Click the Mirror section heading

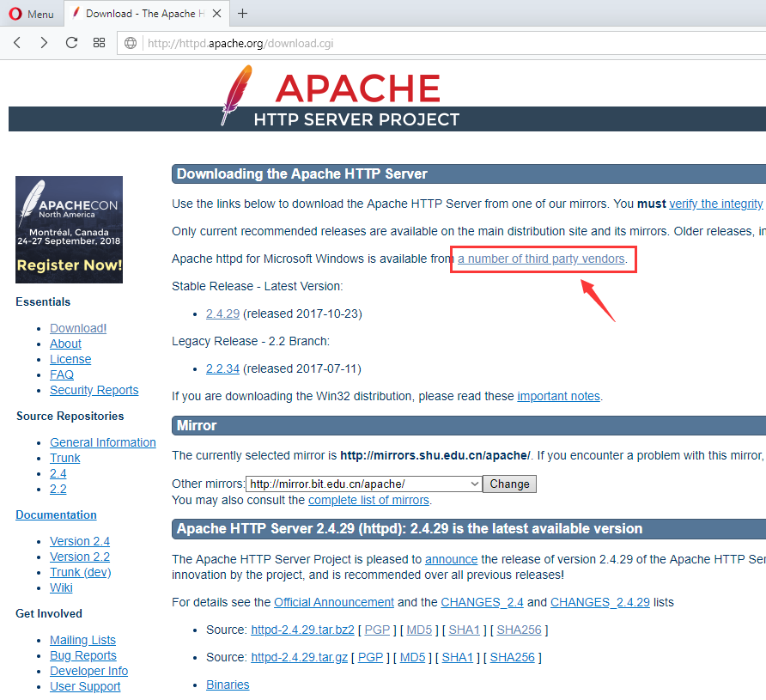197,425
